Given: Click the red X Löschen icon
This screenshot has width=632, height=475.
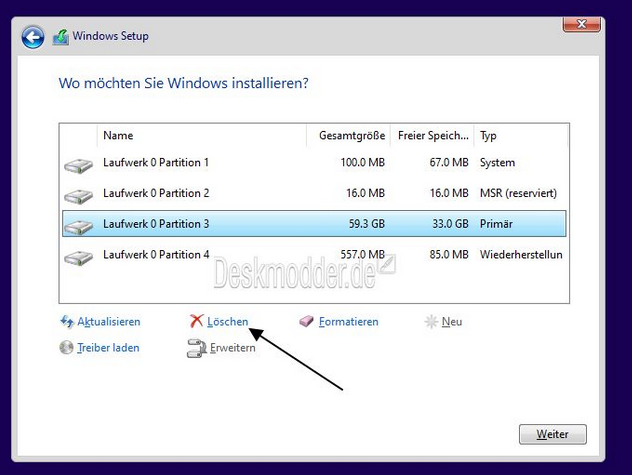Looking at the screenshot, I should click(196, 321).
